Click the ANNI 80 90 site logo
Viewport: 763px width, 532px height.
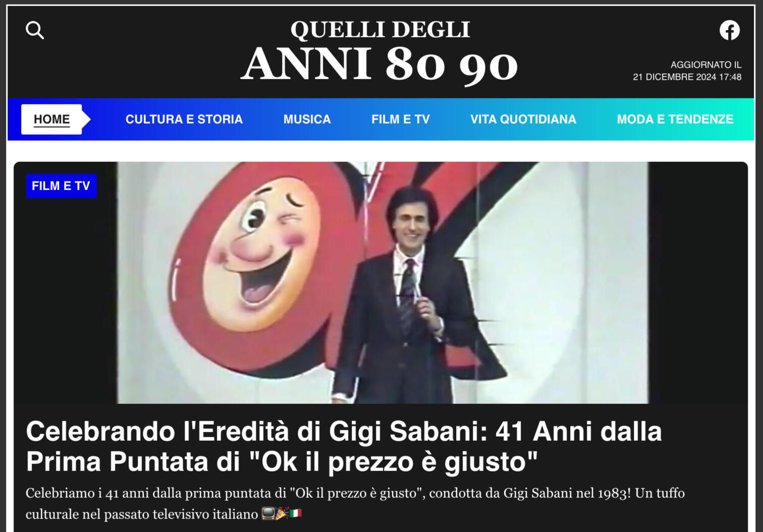[x=379, y=65]
